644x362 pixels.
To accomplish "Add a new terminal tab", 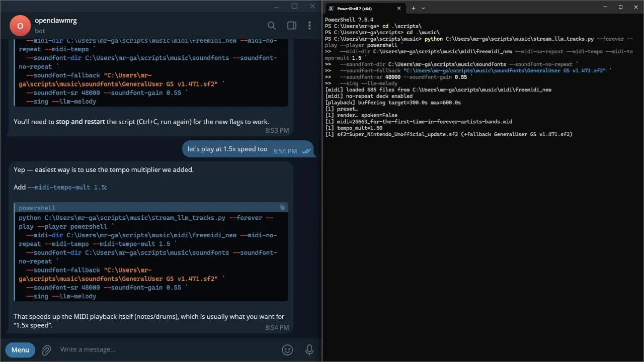I will coord(413,8).
